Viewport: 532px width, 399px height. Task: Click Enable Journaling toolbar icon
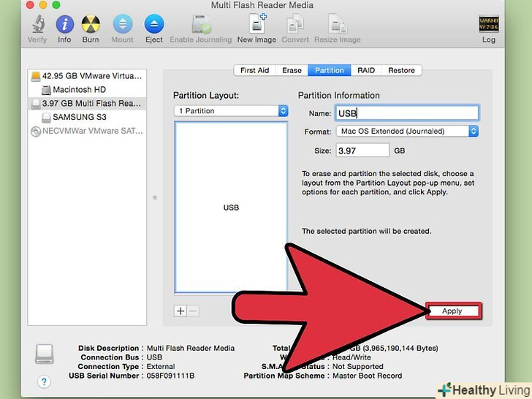[x=201, y=24]
